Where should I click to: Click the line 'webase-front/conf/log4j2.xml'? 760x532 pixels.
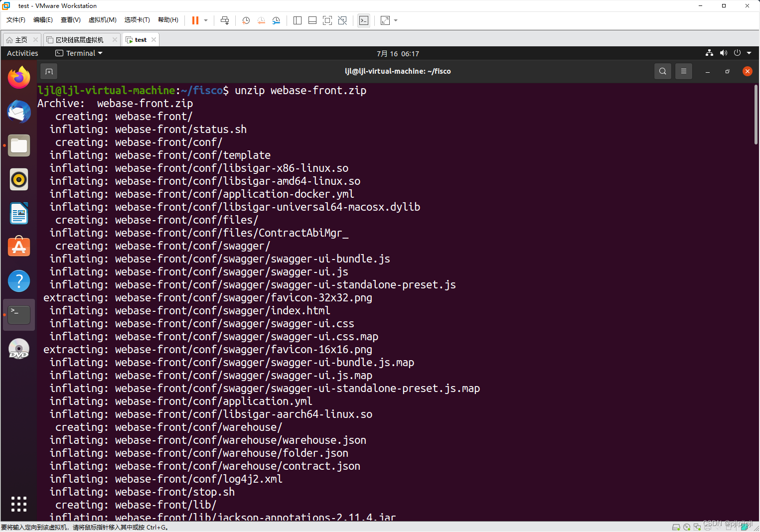199,479
